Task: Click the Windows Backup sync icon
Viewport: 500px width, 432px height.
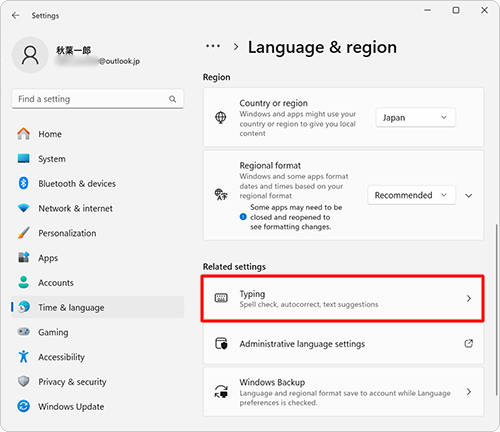Action: tap(221, 391)
